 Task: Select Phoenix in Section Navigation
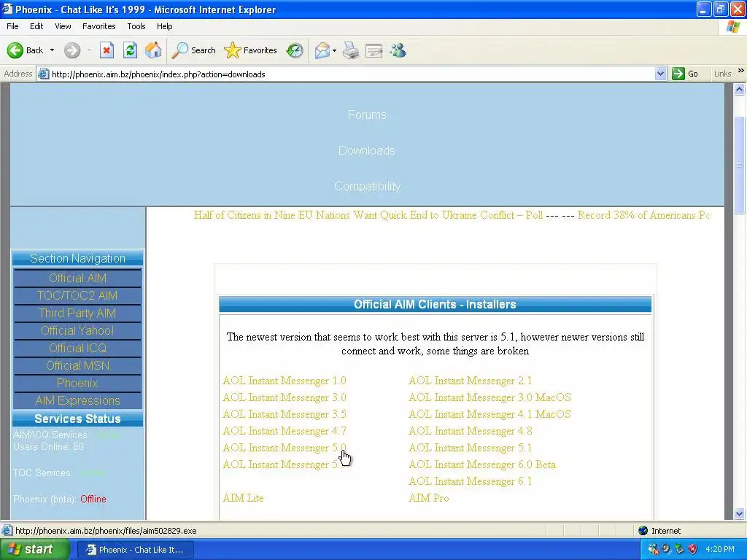[x=77, y=383]
